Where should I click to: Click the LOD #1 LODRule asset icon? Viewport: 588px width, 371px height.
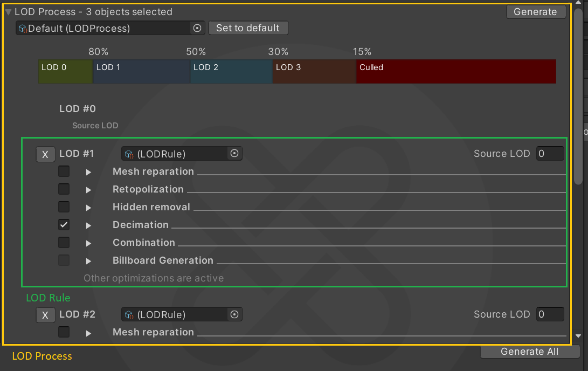point(129,154)
